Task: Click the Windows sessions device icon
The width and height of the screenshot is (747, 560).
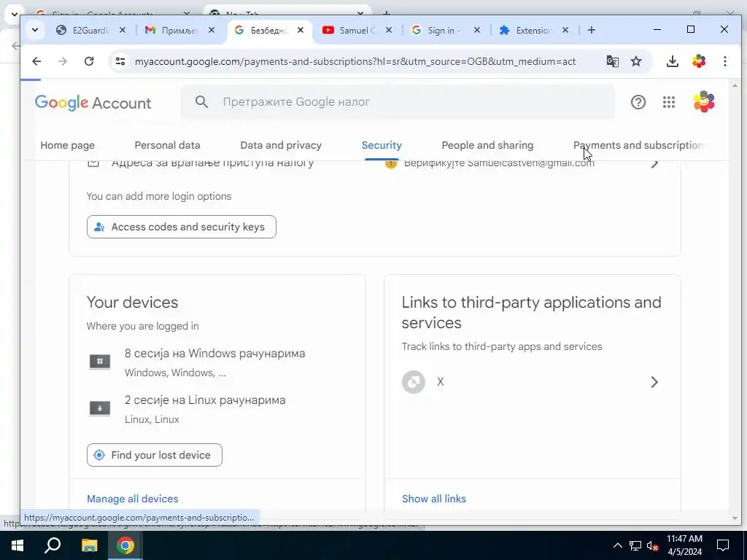Action: [99, 362]
